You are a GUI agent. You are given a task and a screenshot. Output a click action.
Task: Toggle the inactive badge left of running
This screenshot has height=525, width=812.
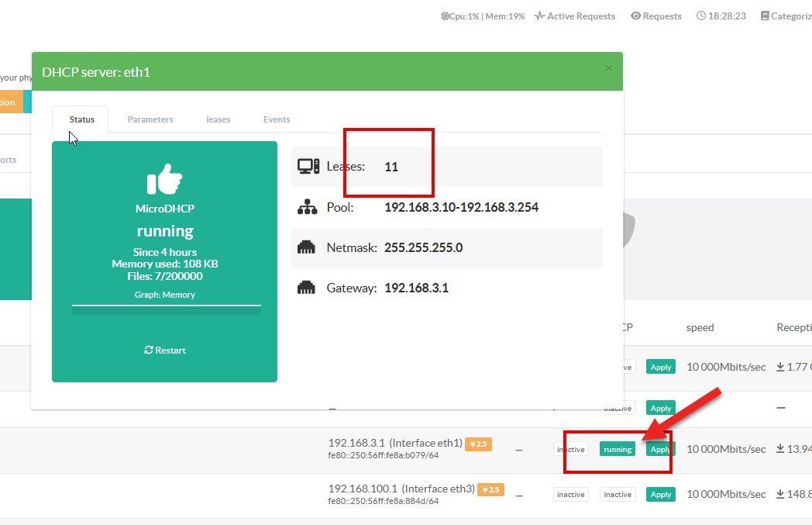(571, 449)
